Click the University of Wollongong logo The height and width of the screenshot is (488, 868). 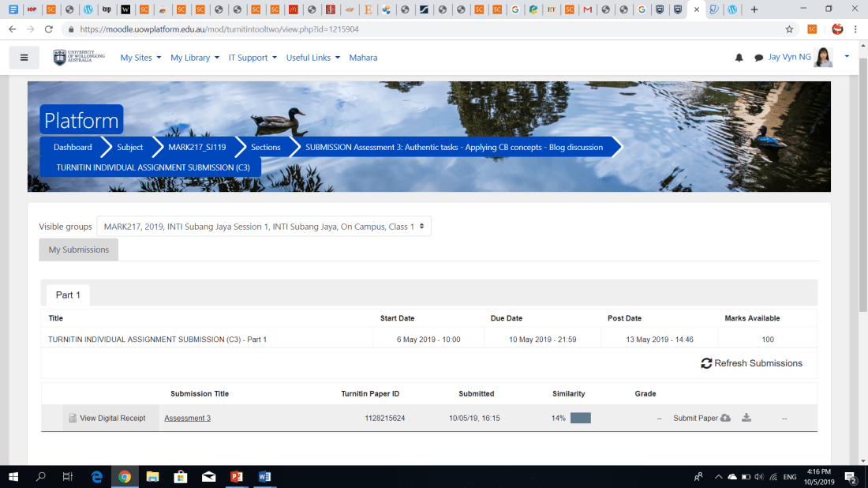78,58
